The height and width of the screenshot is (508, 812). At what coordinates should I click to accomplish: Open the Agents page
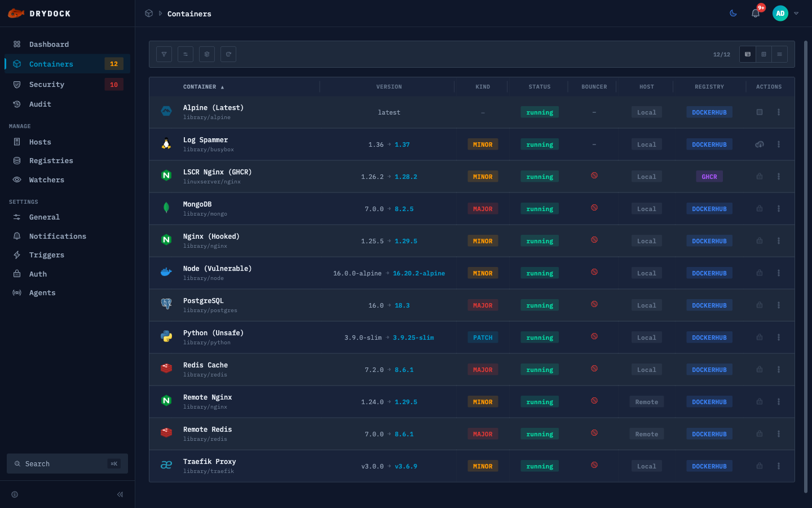[68, 292]
